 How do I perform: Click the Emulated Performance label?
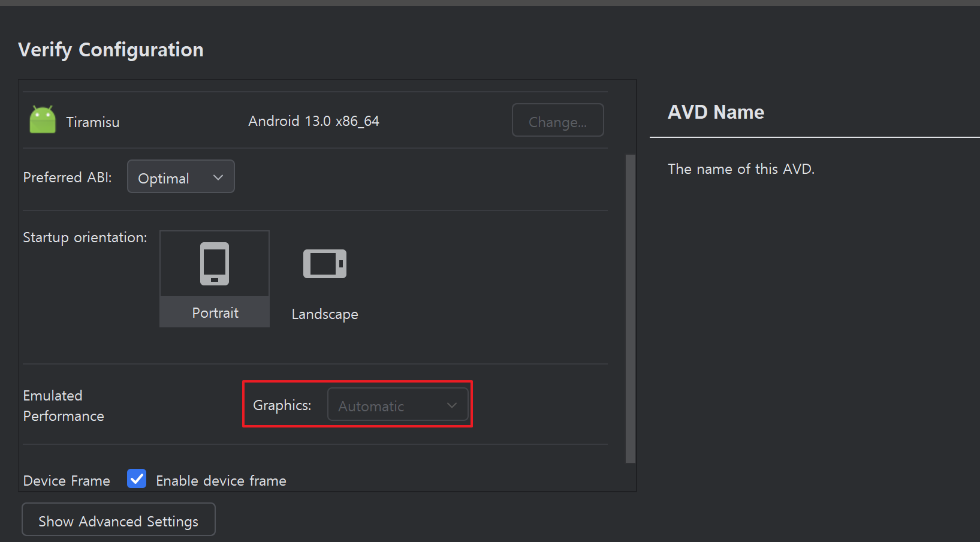pyautogui.click(x=64, y=406)
